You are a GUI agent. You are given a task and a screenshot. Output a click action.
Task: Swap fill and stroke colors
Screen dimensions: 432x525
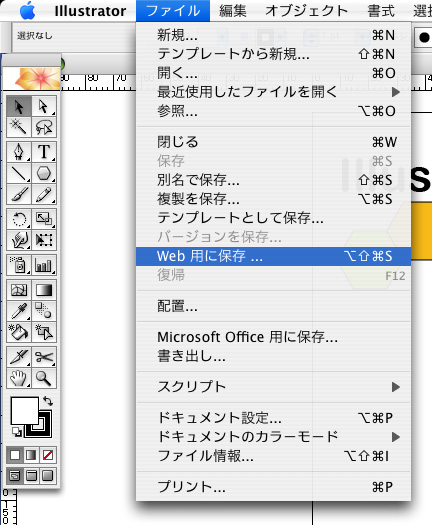pyautogui.click(x=48, y=401)
